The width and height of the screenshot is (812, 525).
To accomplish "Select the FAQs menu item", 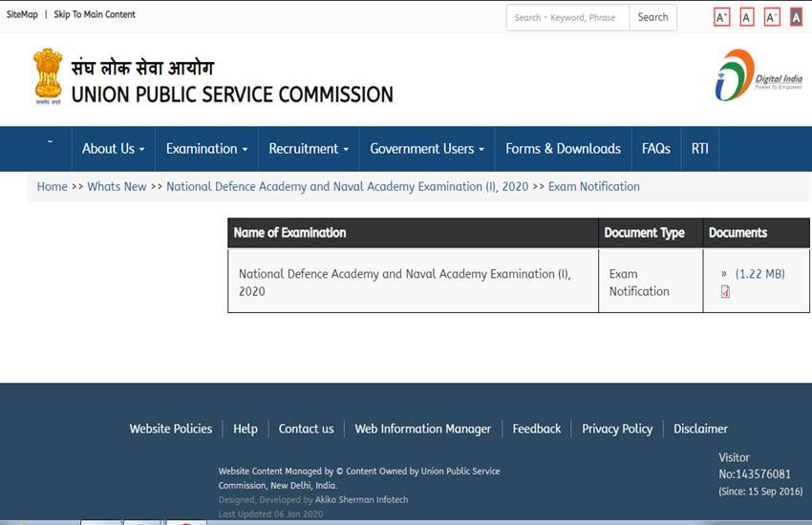I will click(655, 149).
